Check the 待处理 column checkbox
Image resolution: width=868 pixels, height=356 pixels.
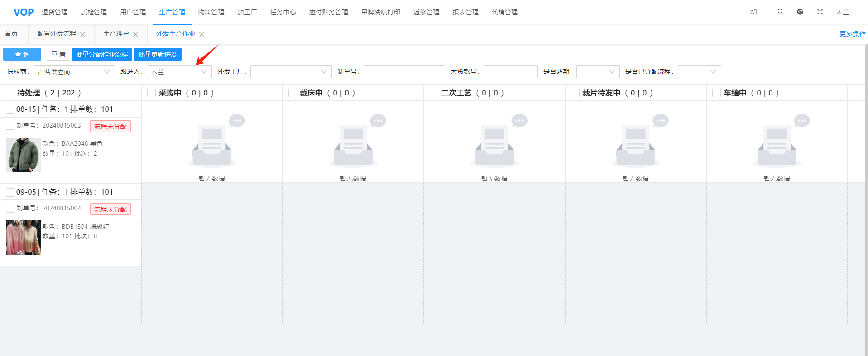10,93
